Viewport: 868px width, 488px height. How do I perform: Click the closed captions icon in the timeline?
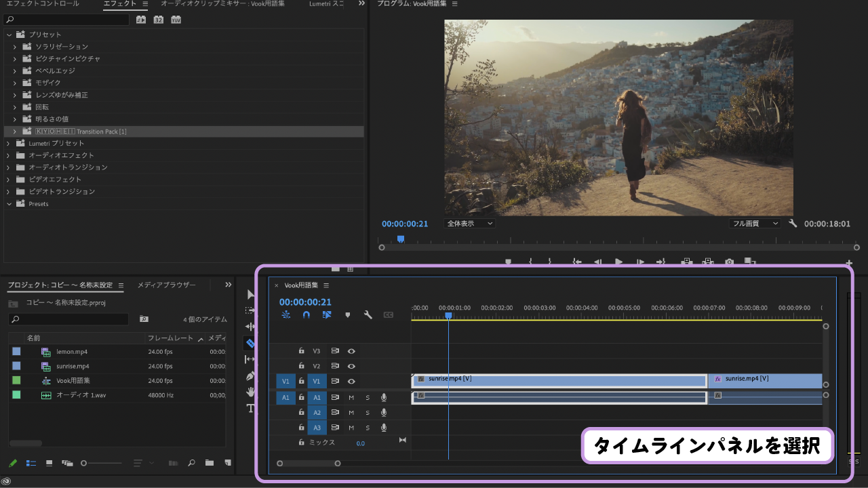coord(389,314)
